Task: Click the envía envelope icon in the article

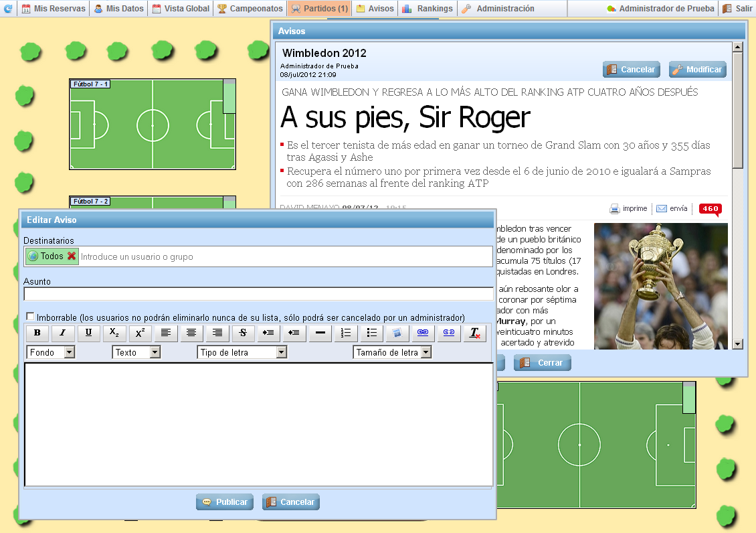Action: tap(662, 208)
